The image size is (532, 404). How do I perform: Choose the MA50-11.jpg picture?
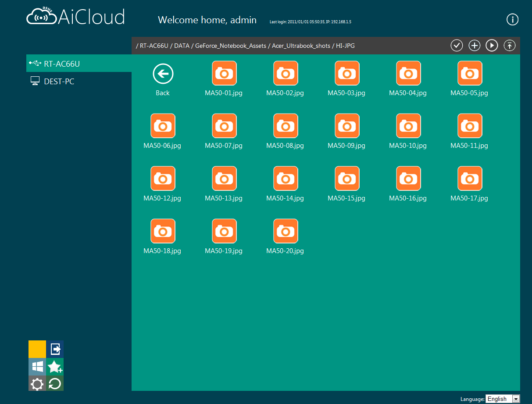[x=470, y=125]
